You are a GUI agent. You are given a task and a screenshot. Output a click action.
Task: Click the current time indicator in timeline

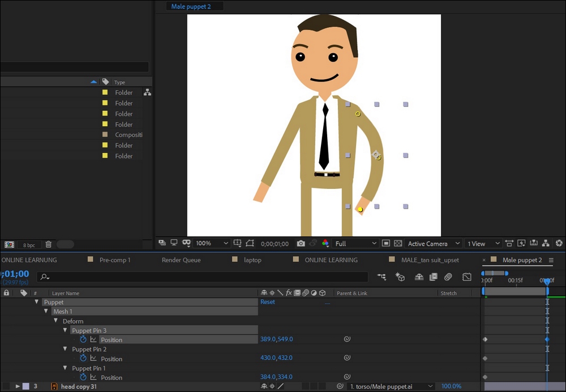[547, 281]
